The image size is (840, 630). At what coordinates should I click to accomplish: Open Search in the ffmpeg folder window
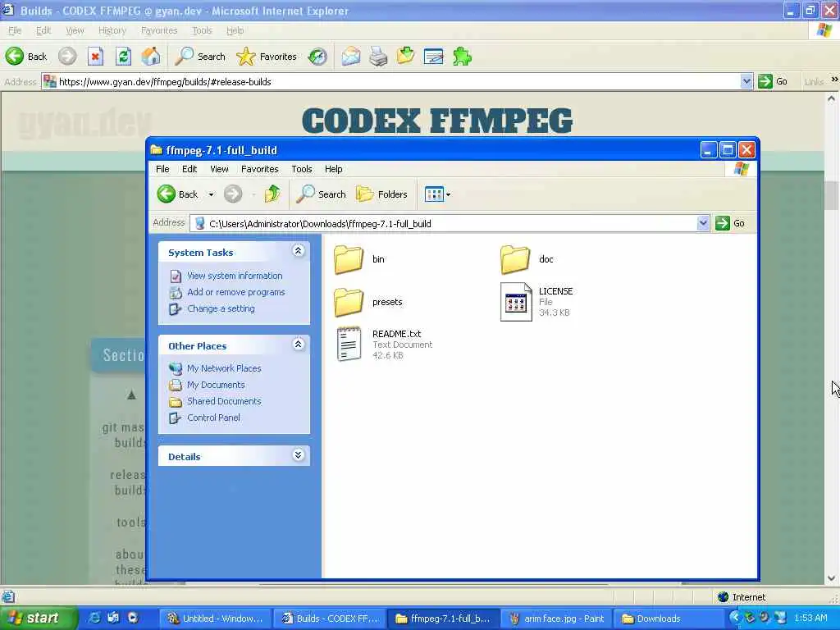pyautogui.click(x=321, y=194)
